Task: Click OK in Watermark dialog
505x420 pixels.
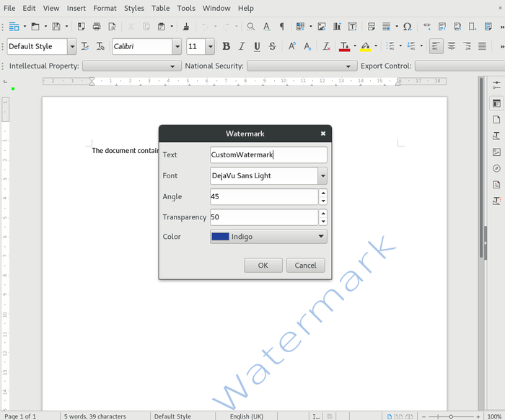Action: [x=263, y=266]
